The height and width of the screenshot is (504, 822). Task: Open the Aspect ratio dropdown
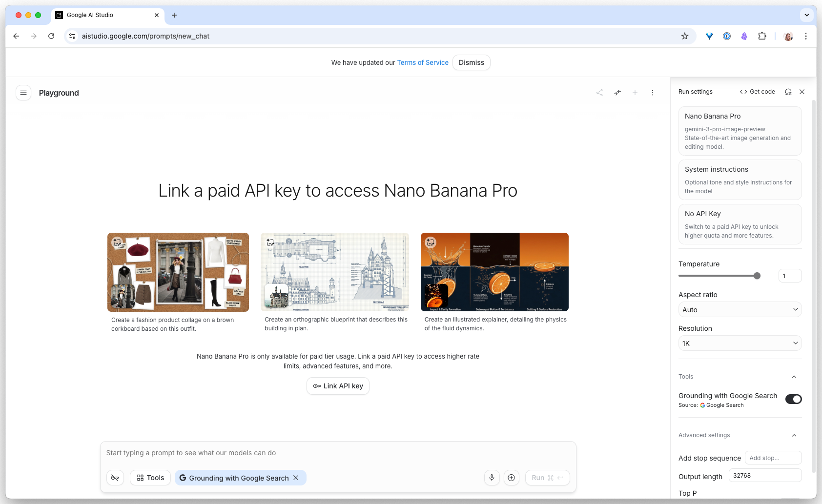click(x=740, y=310)
